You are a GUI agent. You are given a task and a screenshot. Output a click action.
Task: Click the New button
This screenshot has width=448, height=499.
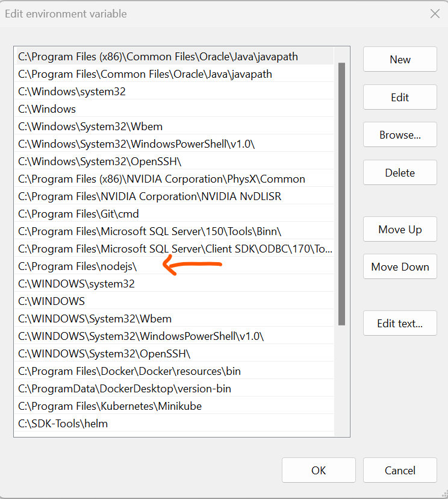(x=400, y=60)
